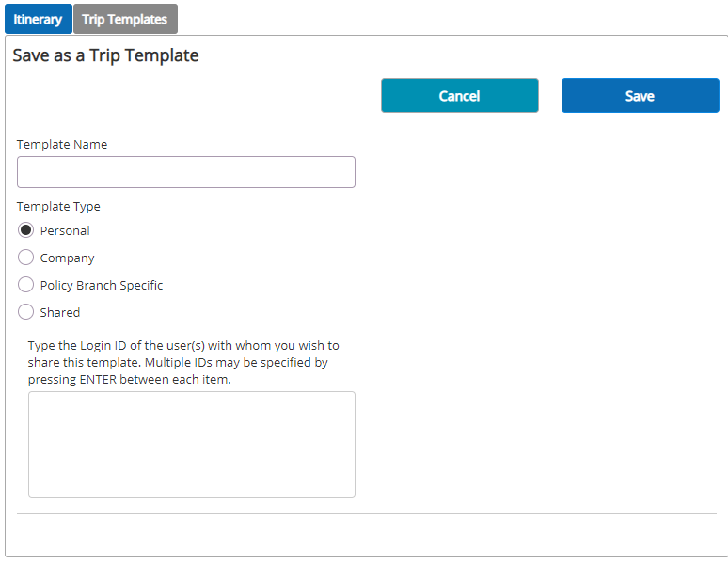
Task: Click the 'Personal' option label text
Action: click(x=65, y=230)
